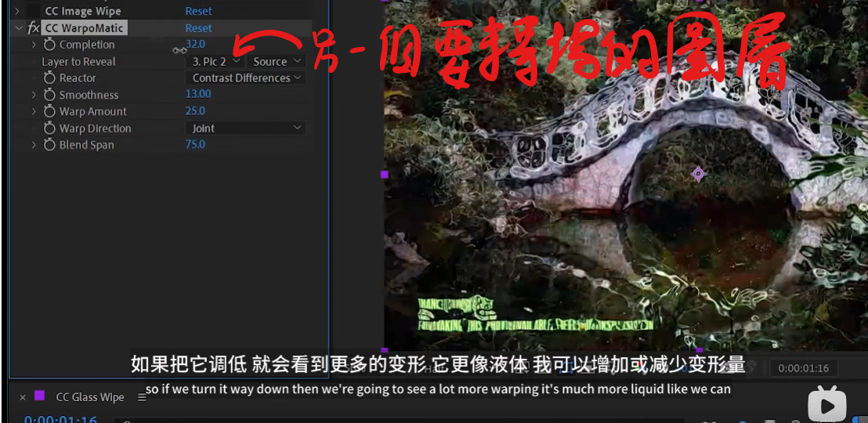Toggle the Warp Direction stopwatch icon
Screen dimensions: 868x423
click(50, 128)
